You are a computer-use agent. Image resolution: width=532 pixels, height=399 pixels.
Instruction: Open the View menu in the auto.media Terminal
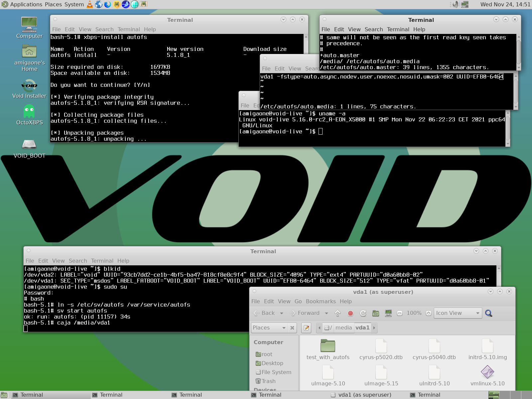coord(295,68)
